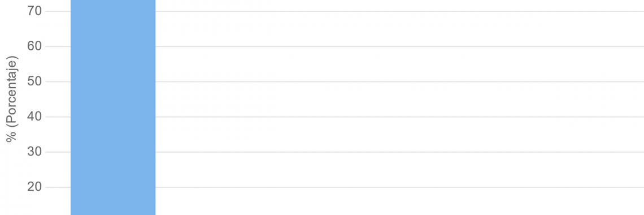The height and width of the screenshot is (215, 644).
Task: Click the horizontal gridline at 60
Action: point(399,46)
